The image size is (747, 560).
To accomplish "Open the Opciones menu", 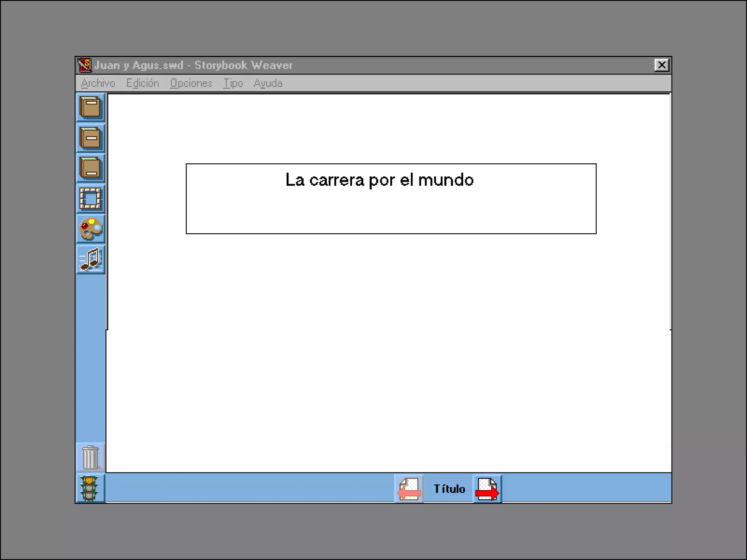I will [x=191, y=83].
